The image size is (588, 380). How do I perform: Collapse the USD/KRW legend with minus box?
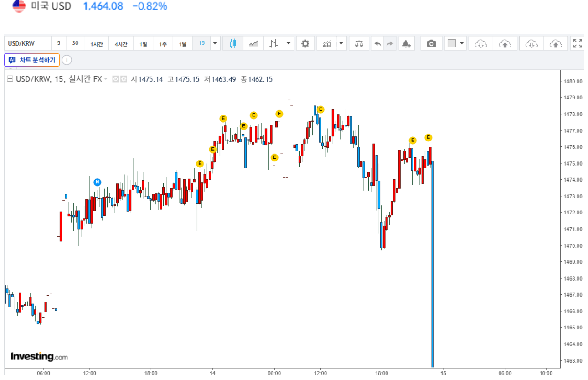tap(10, 79)
